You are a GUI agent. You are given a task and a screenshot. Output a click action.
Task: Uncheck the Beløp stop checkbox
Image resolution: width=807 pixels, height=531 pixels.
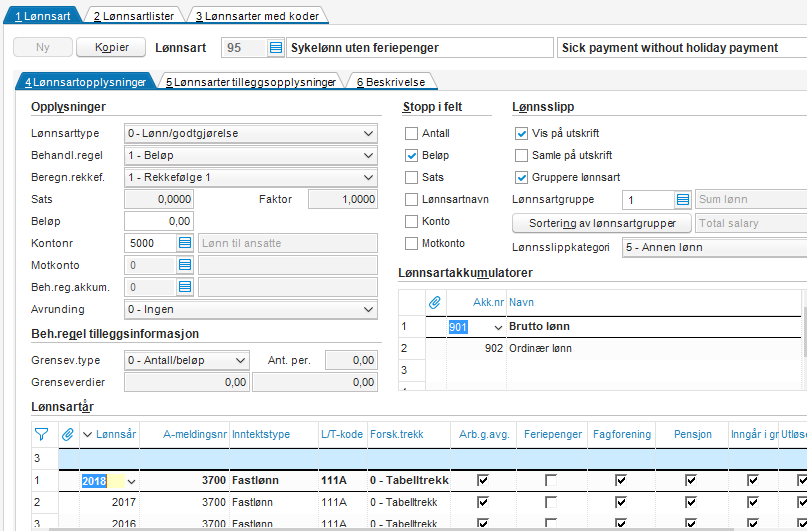pyautogui.click(x=411, y=155)
